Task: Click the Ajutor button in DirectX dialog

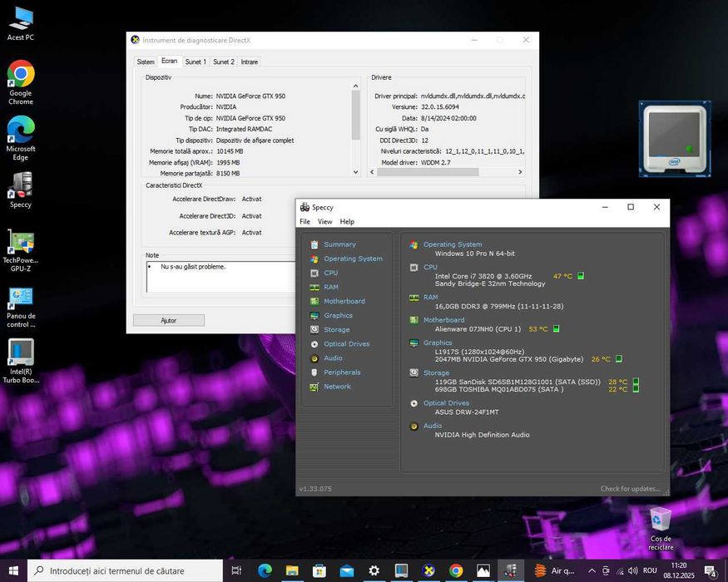Action: 168,320
